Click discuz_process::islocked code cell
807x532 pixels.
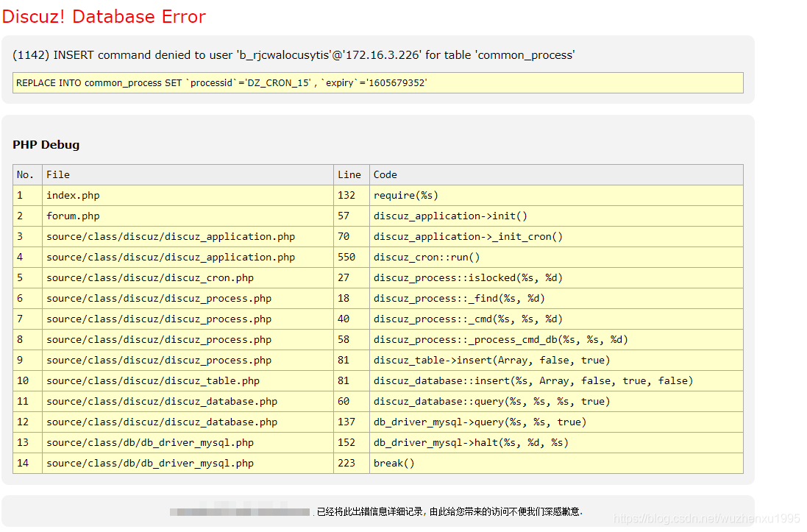point(556,278)
